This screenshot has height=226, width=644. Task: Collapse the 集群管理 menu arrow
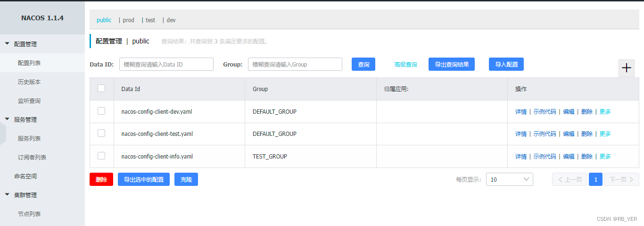[7, 194]
